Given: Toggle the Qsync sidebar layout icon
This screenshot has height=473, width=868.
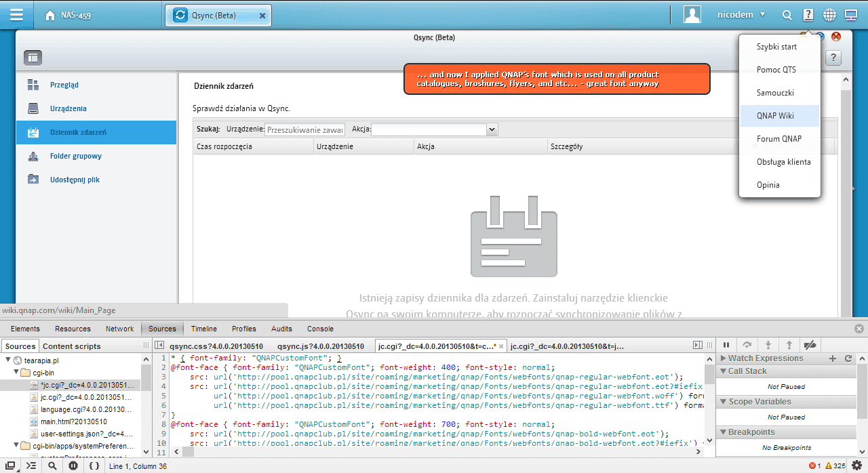Looking at the screenshot, I should (x=33, y=58).
